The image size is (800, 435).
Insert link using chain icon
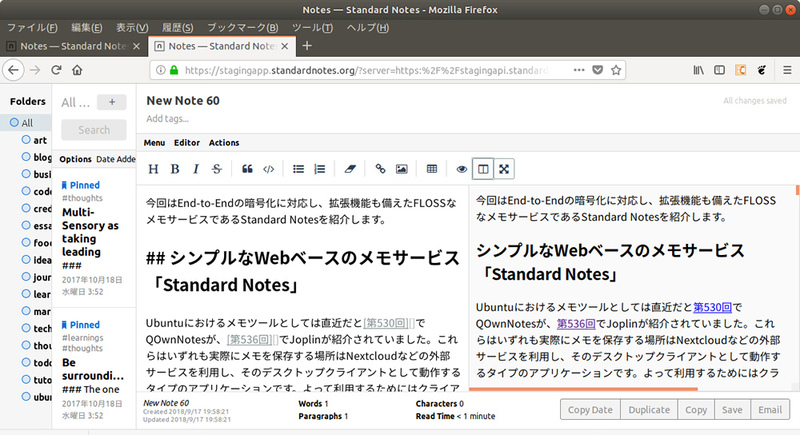tap(380, 169)
